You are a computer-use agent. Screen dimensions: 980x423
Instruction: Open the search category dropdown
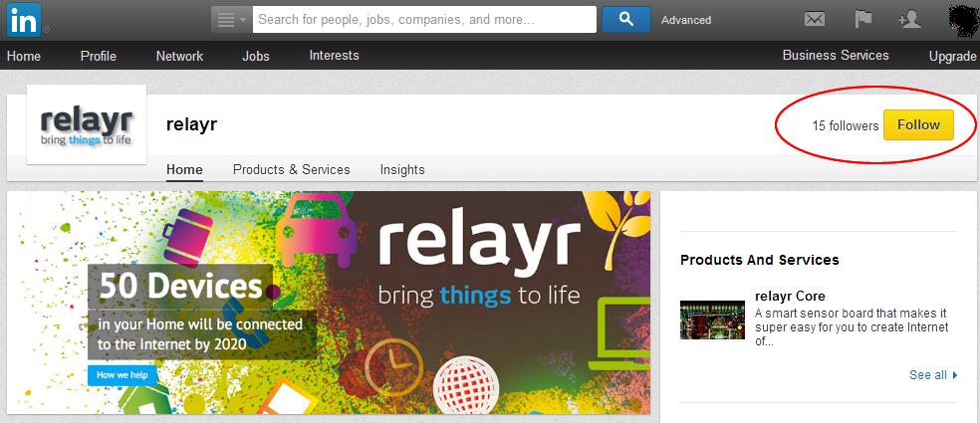pos(231,19)
